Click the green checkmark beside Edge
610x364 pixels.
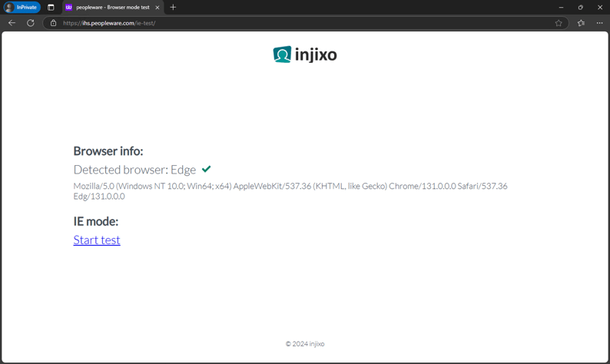[x=206, y=169]
